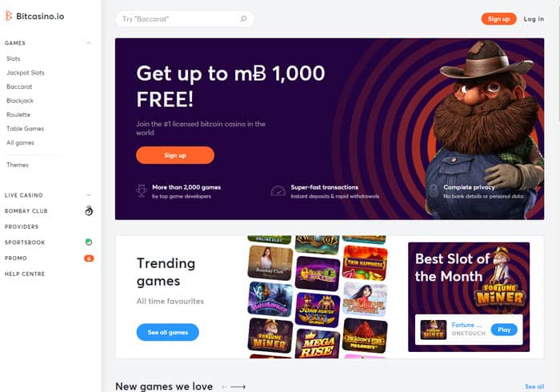Open the Providers menu item

tap(22, 226)
